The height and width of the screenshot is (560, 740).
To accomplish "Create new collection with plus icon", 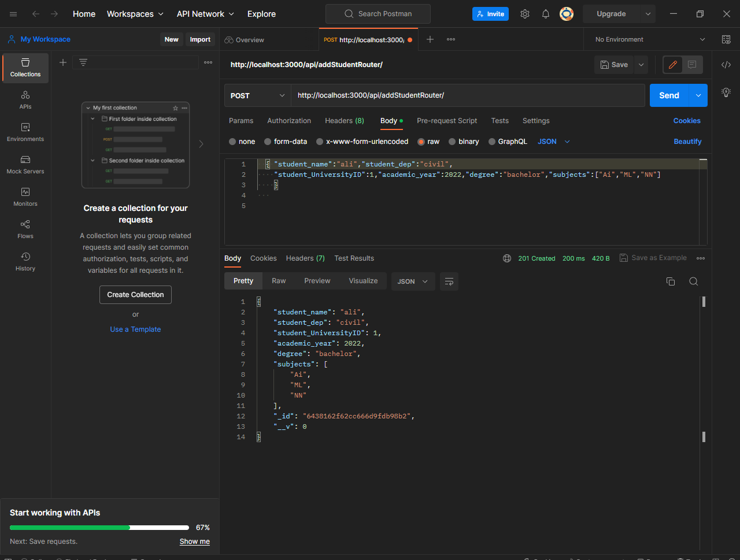I will click(x=63, y=62).
